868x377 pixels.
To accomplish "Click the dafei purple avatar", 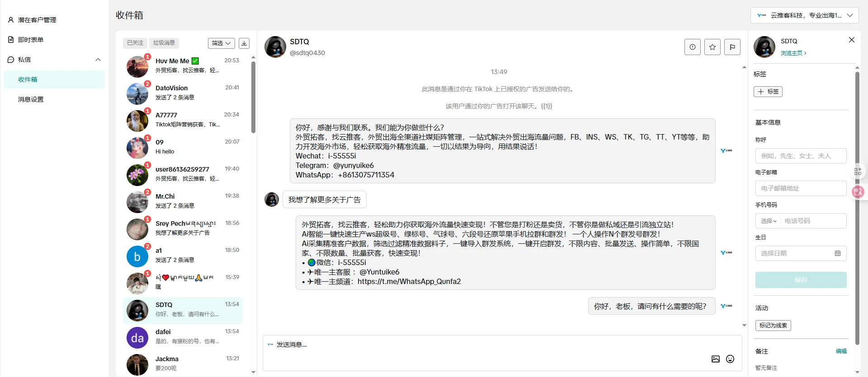I will pos(137,338).
